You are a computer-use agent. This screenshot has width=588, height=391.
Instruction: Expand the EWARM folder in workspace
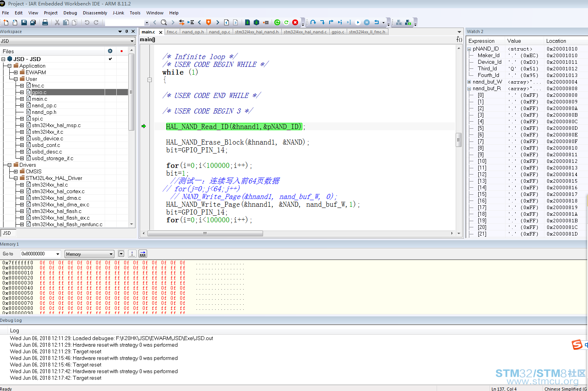pos(16,72)
